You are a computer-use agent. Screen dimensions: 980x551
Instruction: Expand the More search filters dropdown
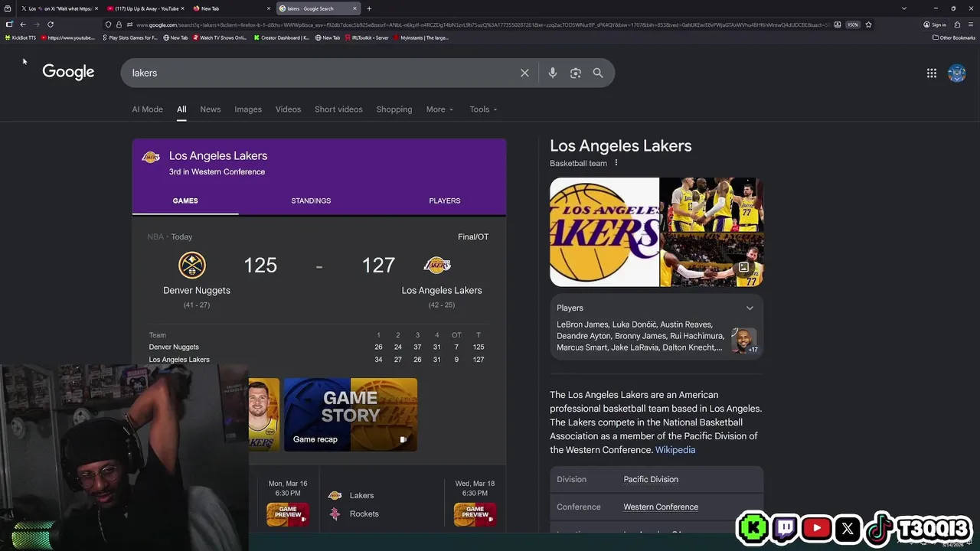click(439, 109)
